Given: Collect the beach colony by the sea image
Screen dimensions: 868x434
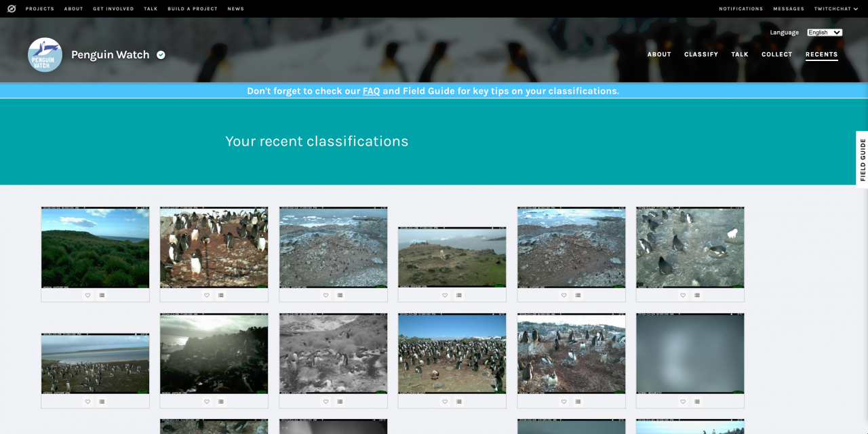Looking at the screenshot, I should (102, 401).
